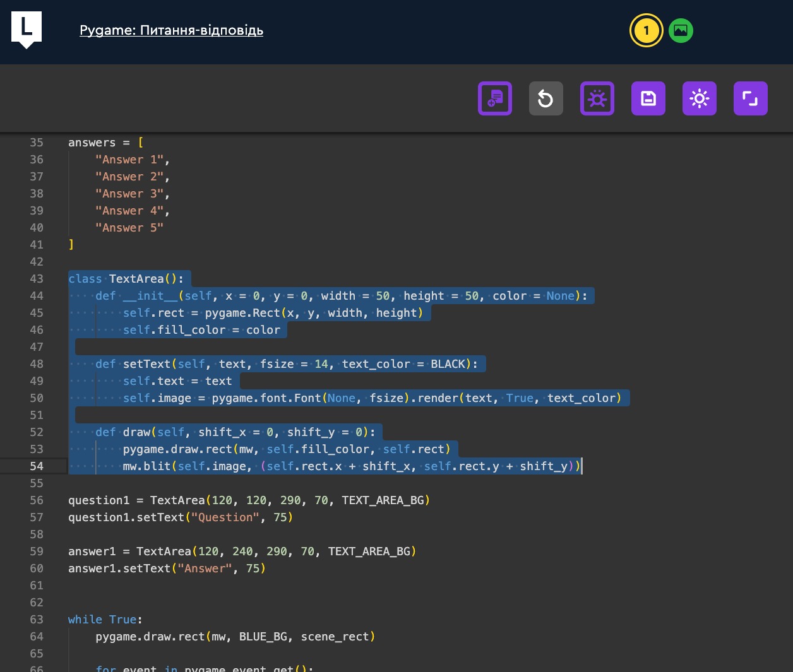This screenshot has height=672, width=793.
Task: Click the '"Answer 3"' string in list
Action: point(129,194)
